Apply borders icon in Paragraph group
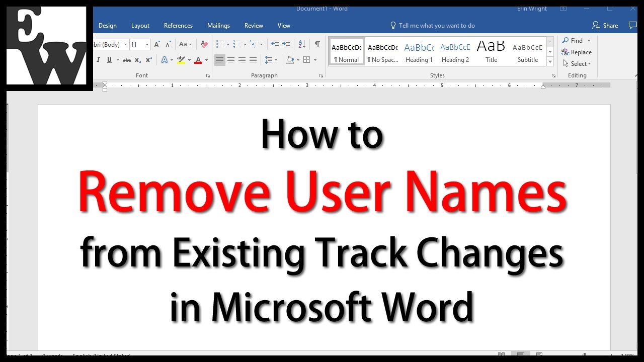The height and width of the screenshot is (362, 644). 307,60
